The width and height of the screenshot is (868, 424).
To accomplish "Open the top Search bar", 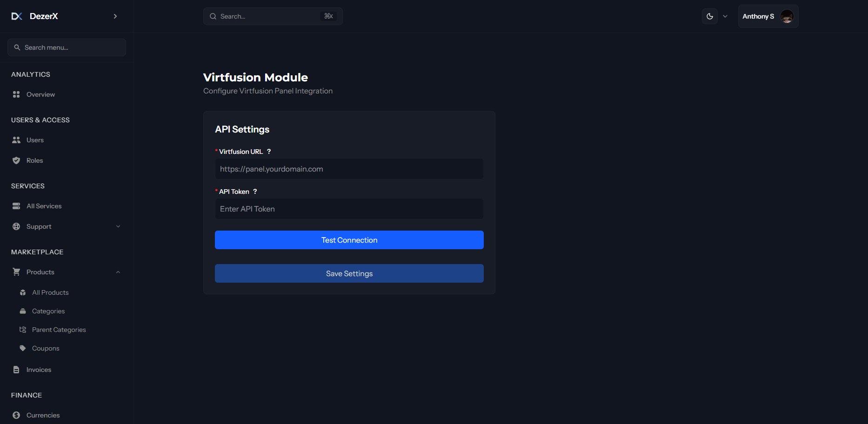I will 273,16.
